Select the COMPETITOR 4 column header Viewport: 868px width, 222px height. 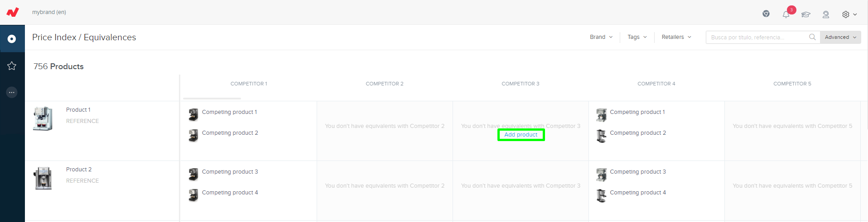[x=656, y=84]
